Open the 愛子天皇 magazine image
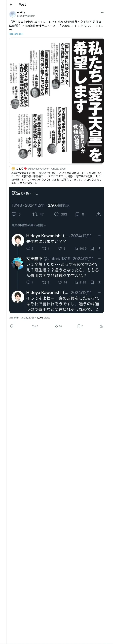Viewport: 113px width, 644px height. pos(57,100)
